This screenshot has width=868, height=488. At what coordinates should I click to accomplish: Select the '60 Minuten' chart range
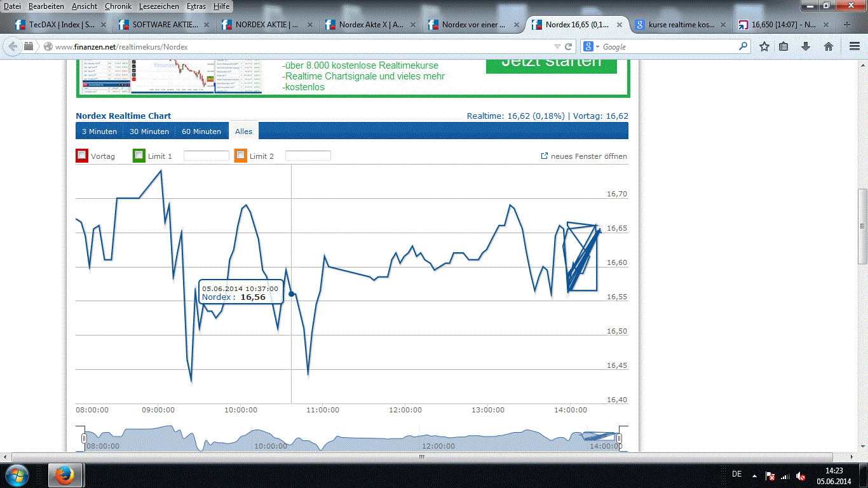click(x=201, y=132)
